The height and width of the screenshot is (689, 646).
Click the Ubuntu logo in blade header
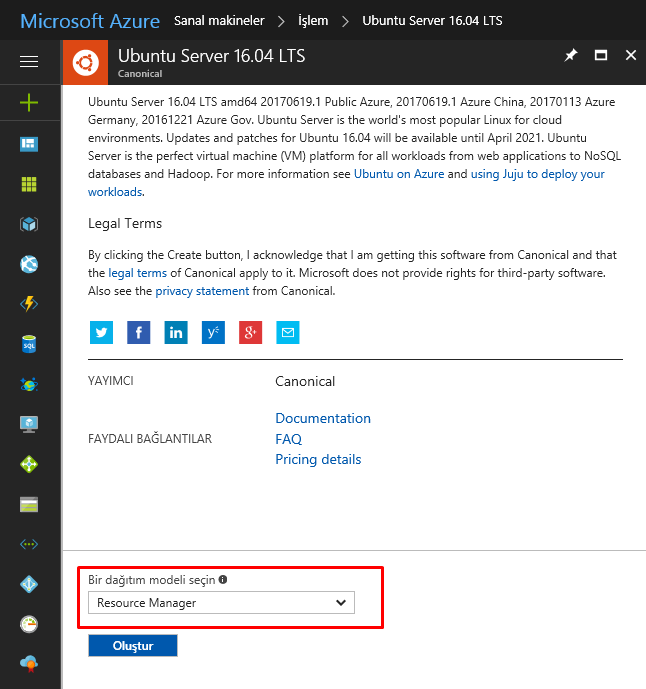[85, 62]
